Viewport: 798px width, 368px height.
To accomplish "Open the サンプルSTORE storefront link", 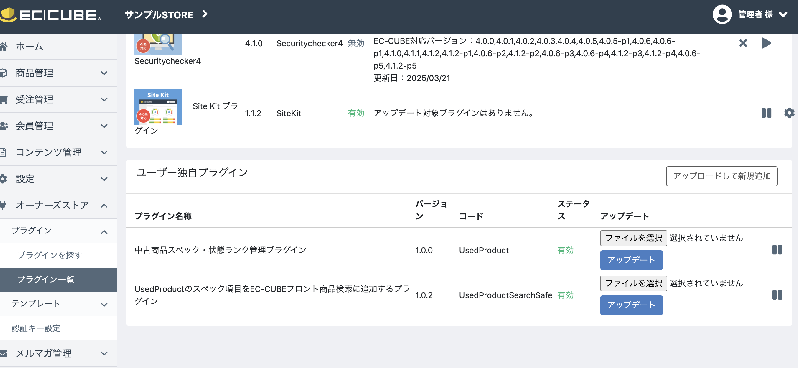I will click(x=159, y=15).
